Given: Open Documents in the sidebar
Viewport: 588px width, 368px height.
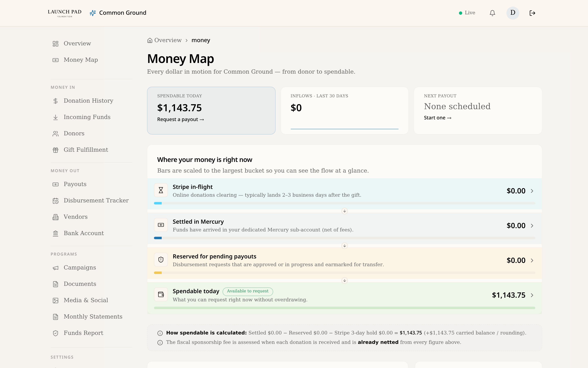Looking at the screenshot, I should tap(91, 284).
